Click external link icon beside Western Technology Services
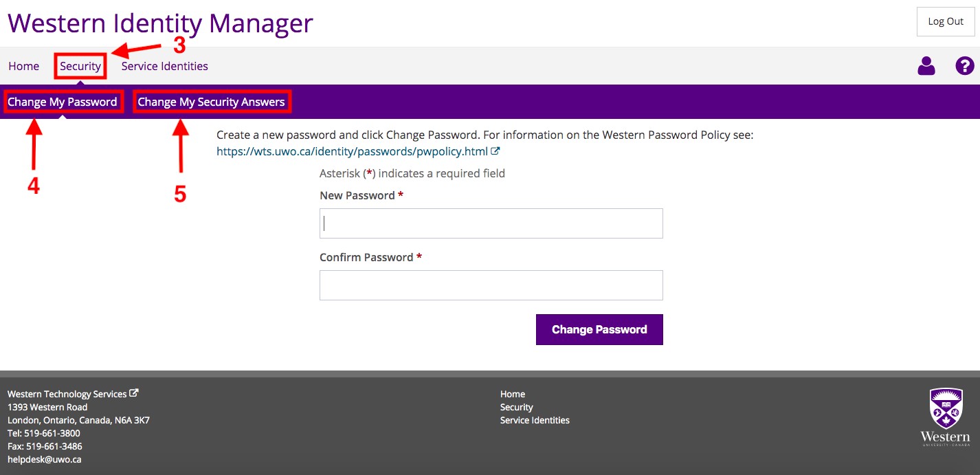The width and height of the screenshot is (980, 475). pos(134,393)
